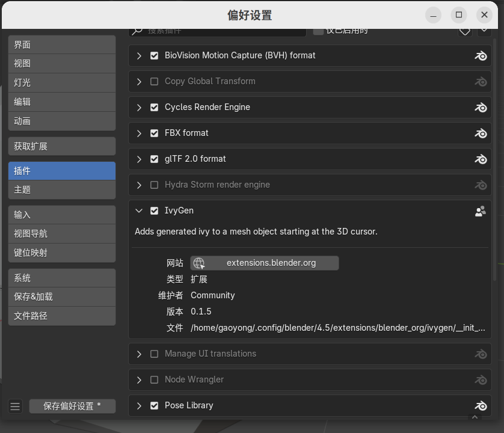The height and width of the screenshot is (433, 504).
Task: Expand the Manage UI translations entry
Action: pyautogui.click(x=139, y=354)
